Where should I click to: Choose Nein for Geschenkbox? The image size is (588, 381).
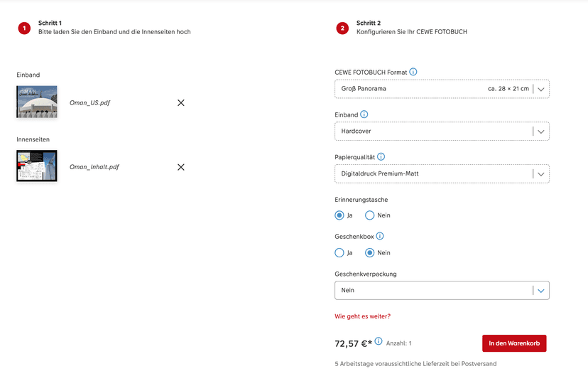pos(370,252)
